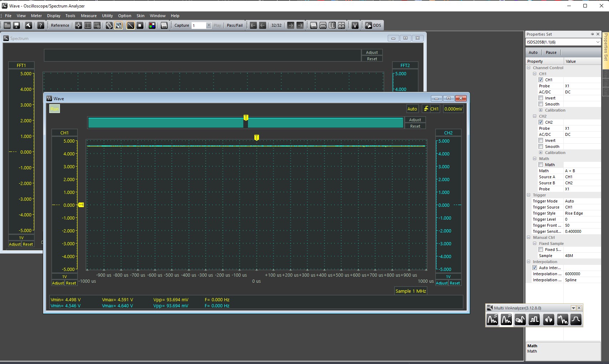609x364 pixels.
Task: Toggle the Fixed Sample checkbox
Action: click(x=541, y=250)
